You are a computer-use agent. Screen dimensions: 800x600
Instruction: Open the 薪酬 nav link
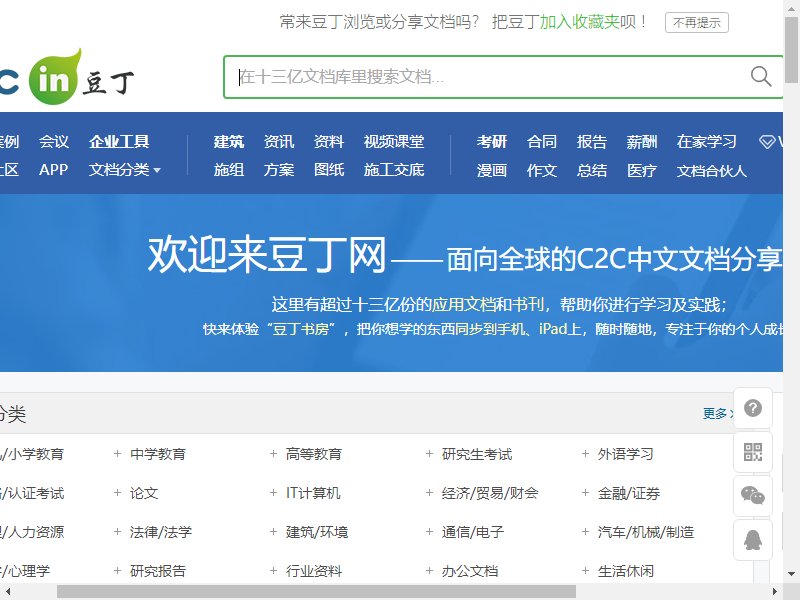642,141
